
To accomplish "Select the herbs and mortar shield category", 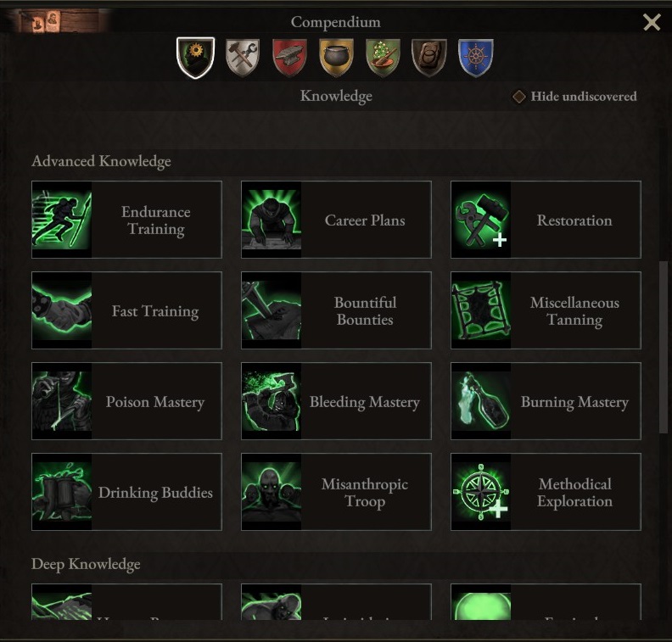I will pyautogui.click(x=383, y=58).
